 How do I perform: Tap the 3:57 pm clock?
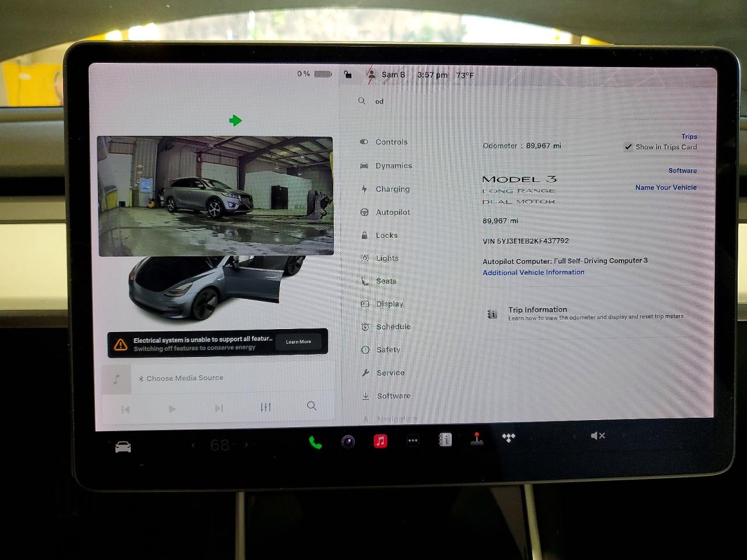432,75
